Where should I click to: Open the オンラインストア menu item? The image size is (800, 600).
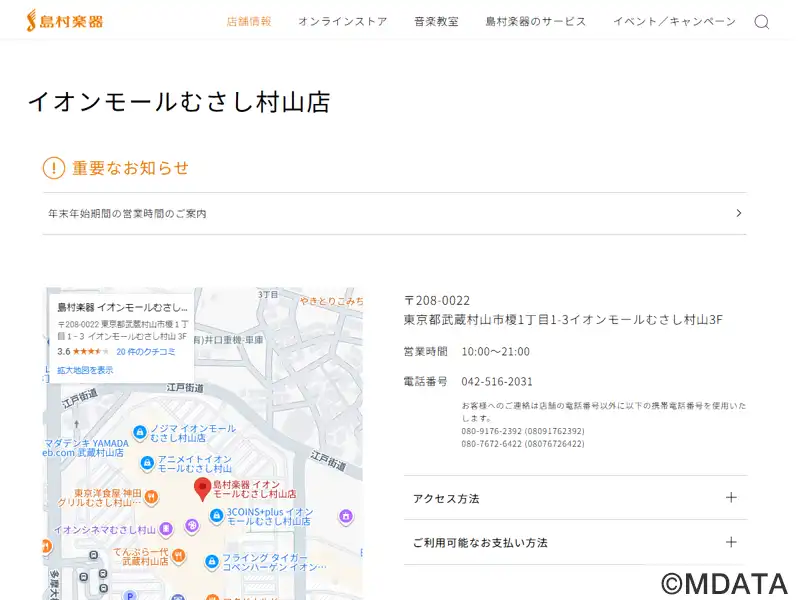pos(342,21)
